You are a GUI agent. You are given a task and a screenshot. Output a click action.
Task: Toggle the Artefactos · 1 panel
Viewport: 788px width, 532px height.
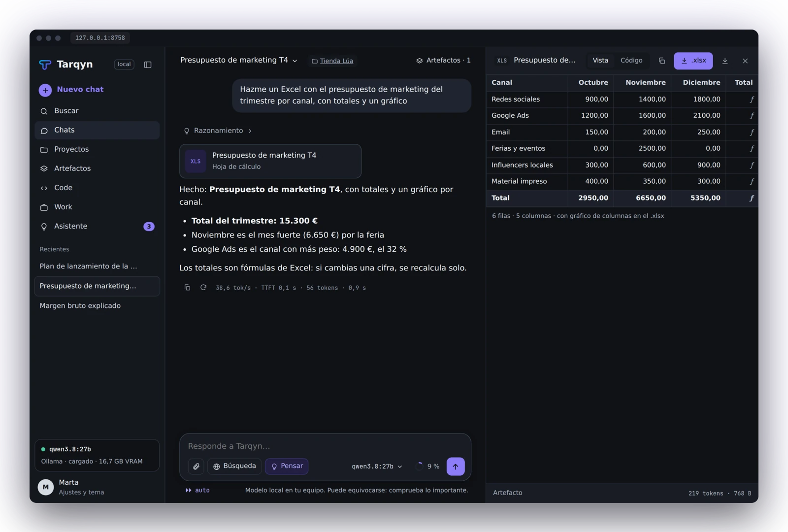tap(443, 60)
